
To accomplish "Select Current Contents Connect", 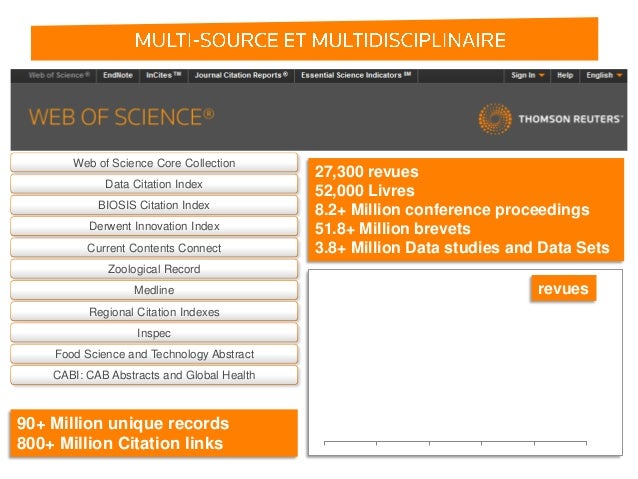I will click(x=154, y=248).
